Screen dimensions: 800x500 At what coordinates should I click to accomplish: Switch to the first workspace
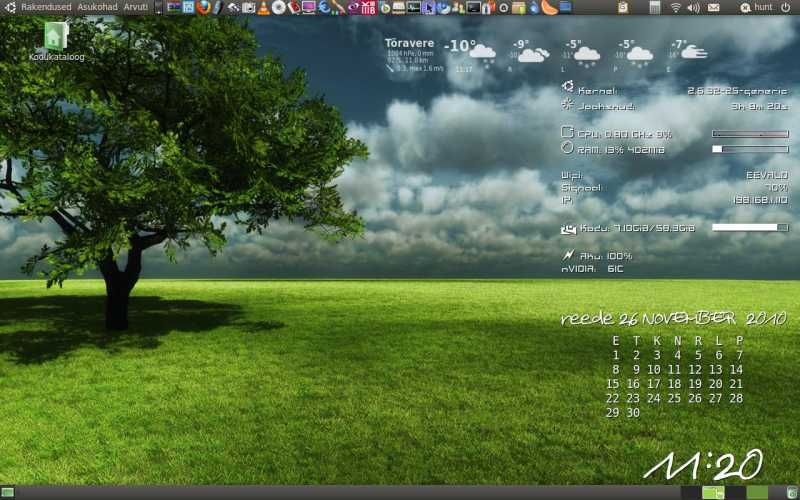691,493
